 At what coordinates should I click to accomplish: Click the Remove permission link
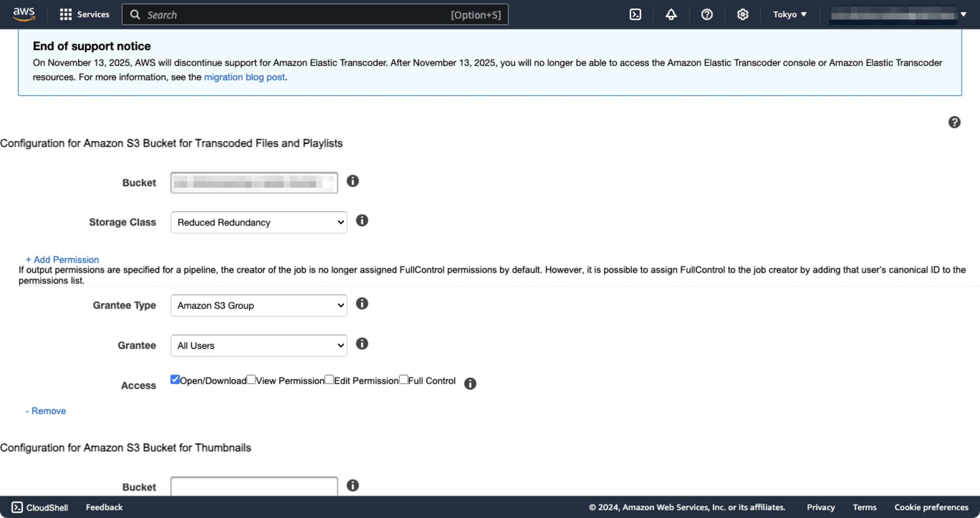click(46, 411)
